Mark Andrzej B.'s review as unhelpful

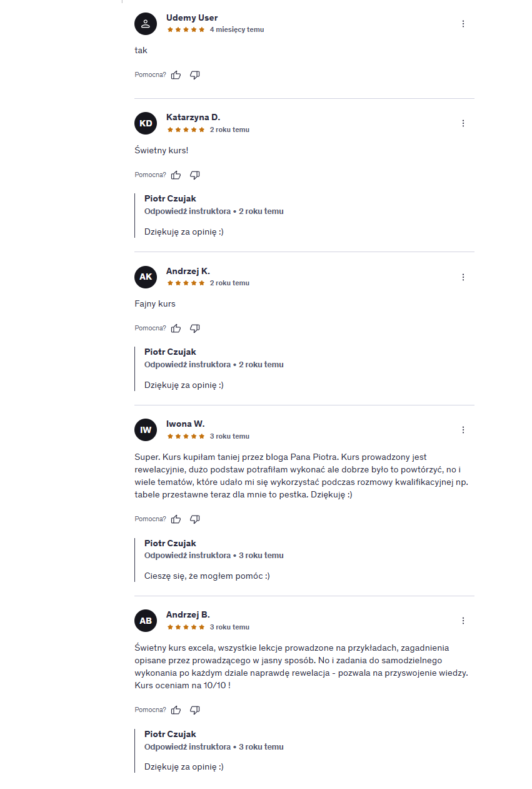(x=195, y=710)
